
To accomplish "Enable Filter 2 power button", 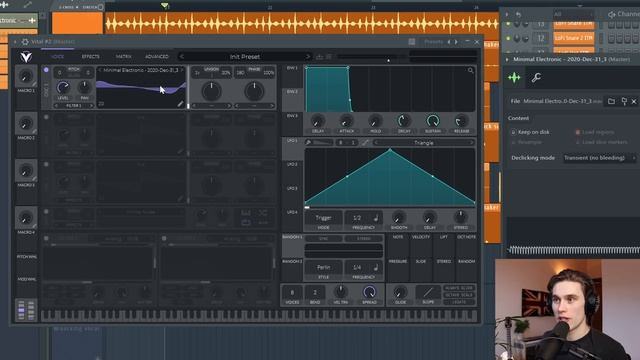I will (164, 238).
